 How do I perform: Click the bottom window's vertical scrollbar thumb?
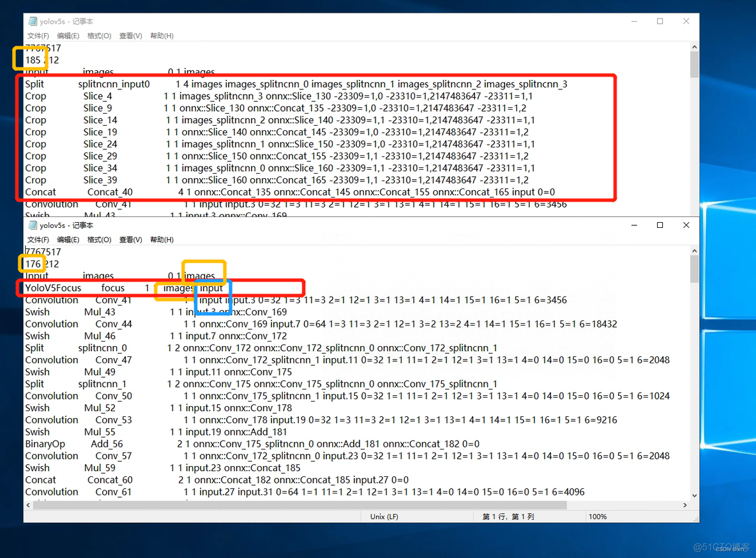pyautogui.click(x=693, y=269)
